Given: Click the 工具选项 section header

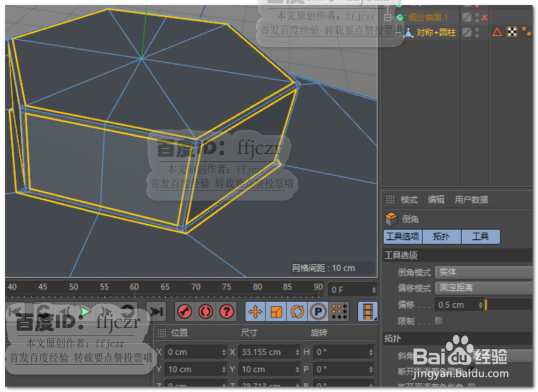Looking at the screenshot, I should (458, 255).
